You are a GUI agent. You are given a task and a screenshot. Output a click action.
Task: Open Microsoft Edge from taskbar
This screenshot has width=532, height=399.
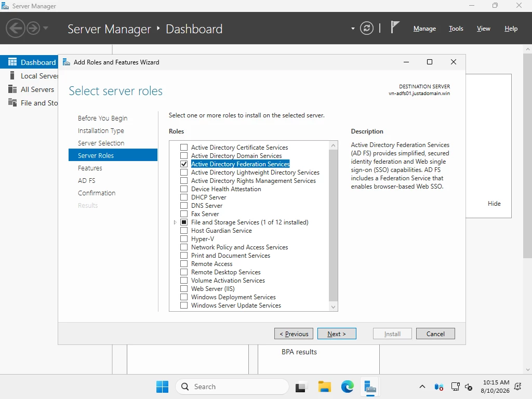click(347, 387)
